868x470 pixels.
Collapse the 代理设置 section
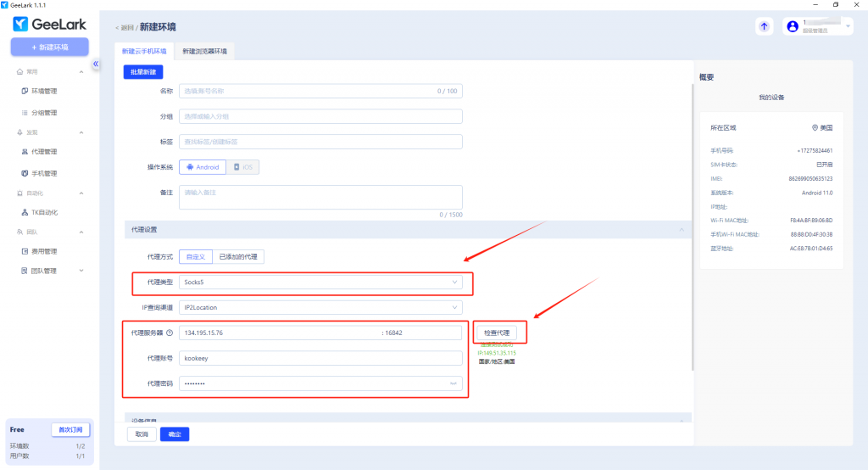[680, 230]
